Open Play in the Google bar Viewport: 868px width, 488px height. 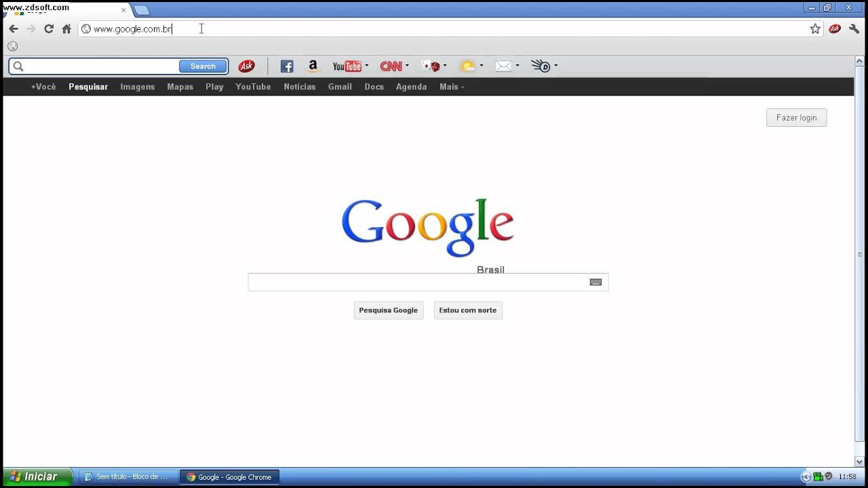coord(214,87)
